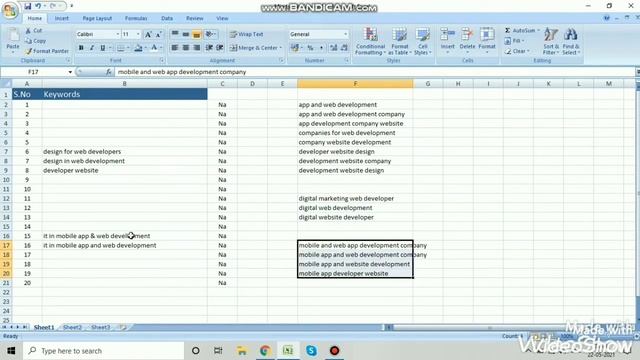Activate the Format Painter
Image resolution: width=640 pixels, height=360 pixels.
[x=47, y=51]
